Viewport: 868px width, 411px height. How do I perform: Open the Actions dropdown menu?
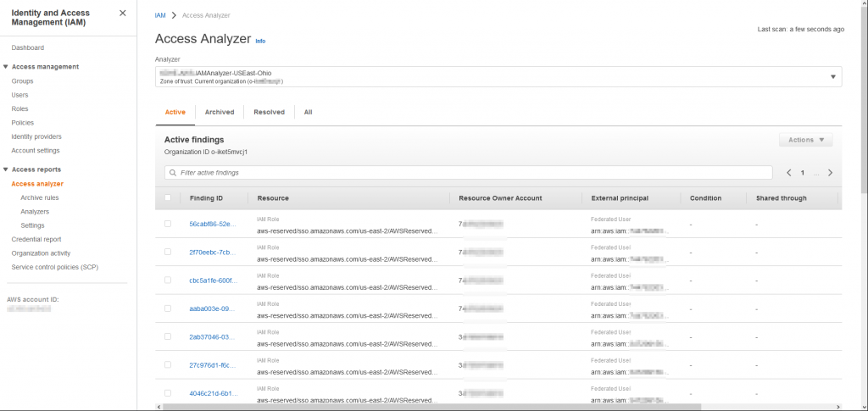[805, 140]
